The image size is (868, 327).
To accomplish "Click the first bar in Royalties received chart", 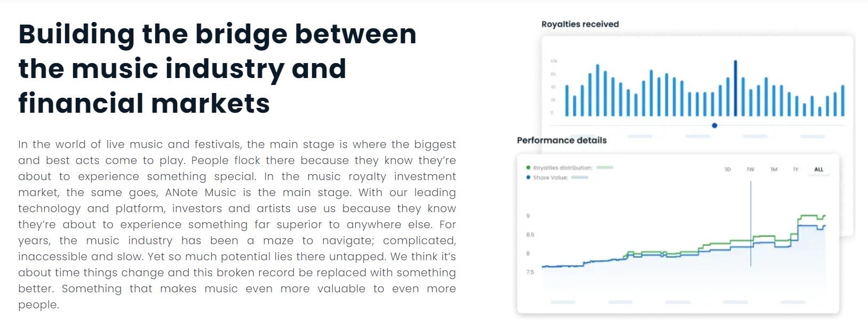I will point(567,100).
